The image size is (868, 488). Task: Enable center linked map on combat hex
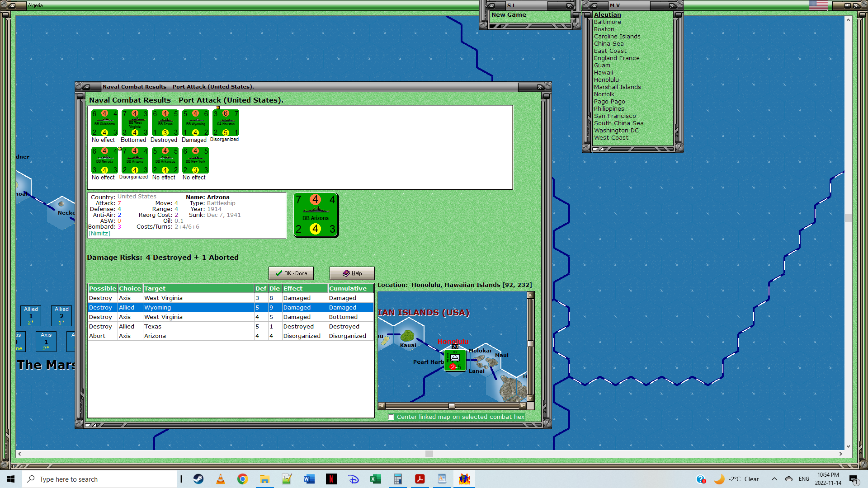coord(392,417)
